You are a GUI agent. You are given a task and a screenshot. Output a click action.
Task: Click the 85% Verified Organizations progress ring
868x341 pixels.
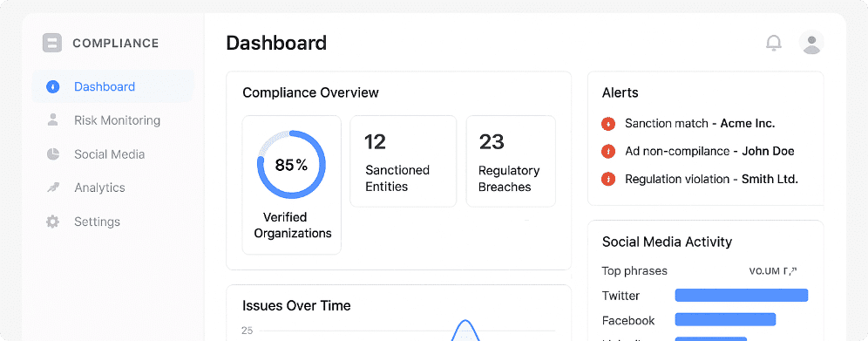click(x=291, y=165)
